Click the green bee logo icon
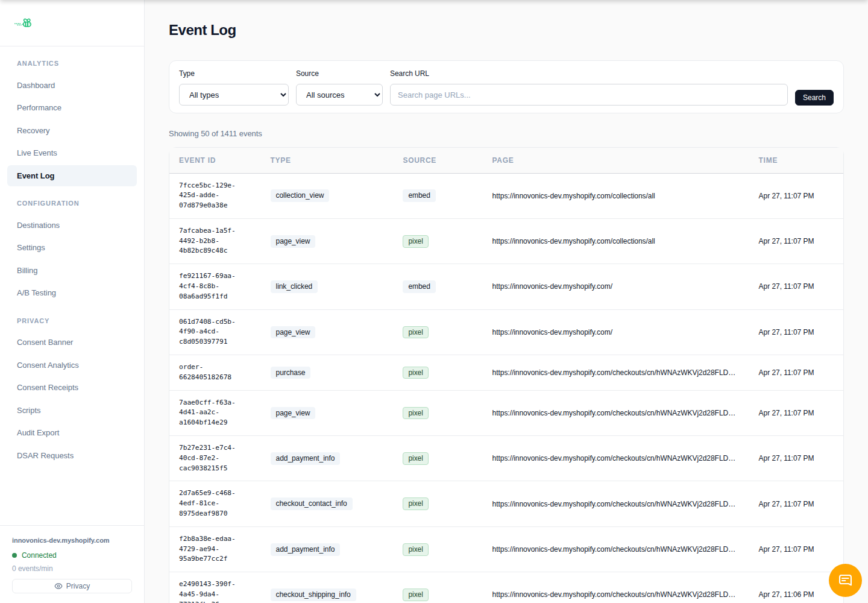The image size is (868, 603). pos(23,23)
